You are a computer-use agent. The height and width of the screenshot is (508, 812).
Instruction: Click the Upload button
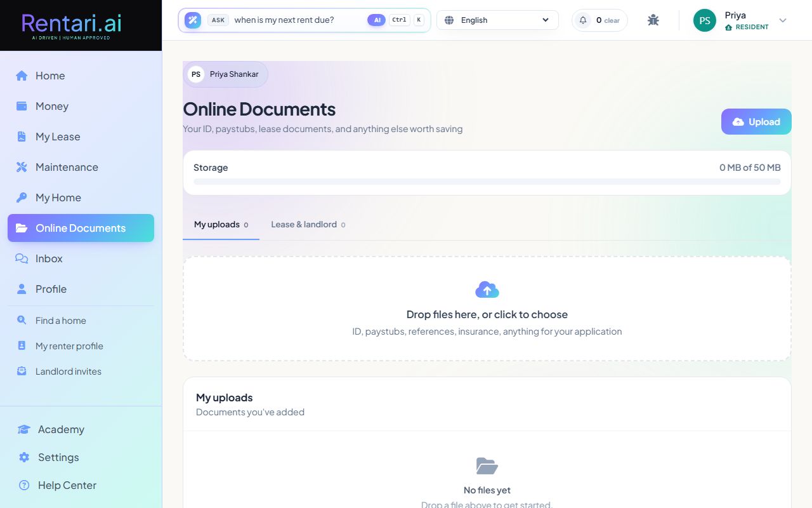(756, 122)
